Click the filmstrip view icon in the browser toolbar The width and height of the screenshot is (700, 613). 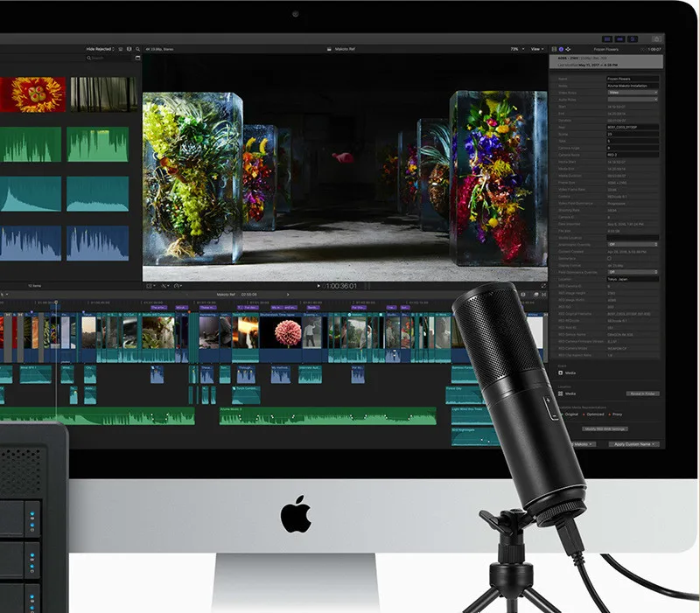pyautogui.click(x=129, y=49)
